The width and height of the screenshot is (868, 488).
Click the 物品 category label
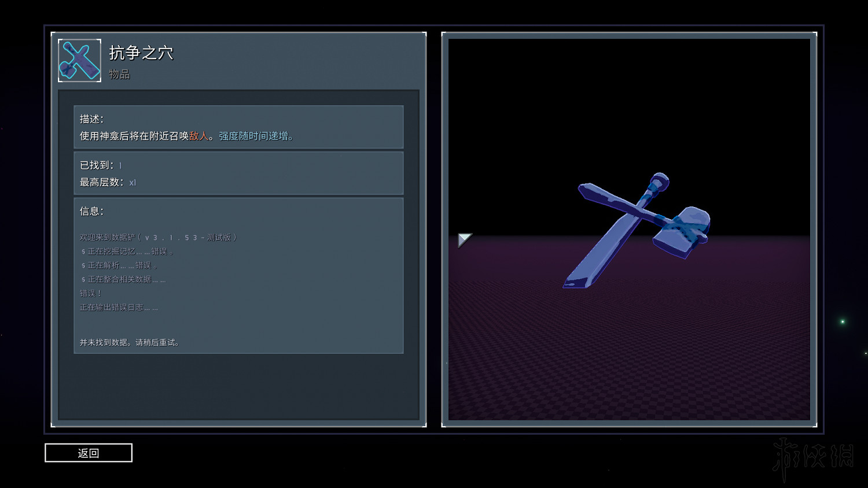[x=119, y=75]
